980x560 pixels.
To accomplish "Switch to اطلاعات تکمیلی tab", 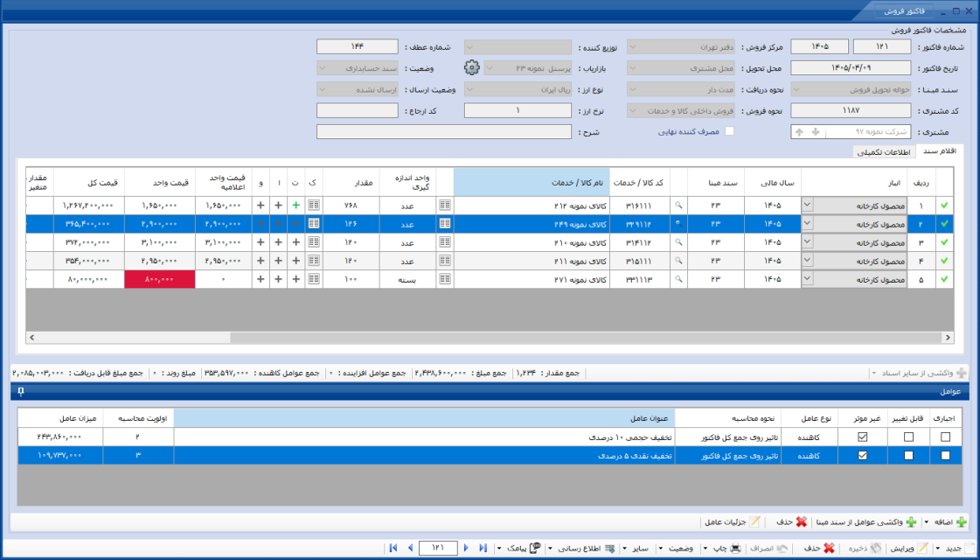I will [884, 152].
